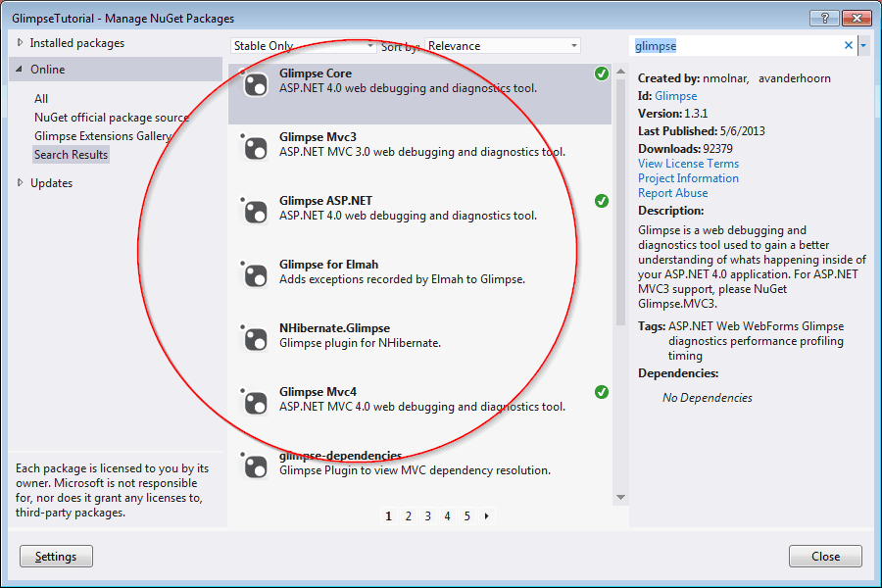
Task: Clear the search box with the X icon
Action: 849,46
